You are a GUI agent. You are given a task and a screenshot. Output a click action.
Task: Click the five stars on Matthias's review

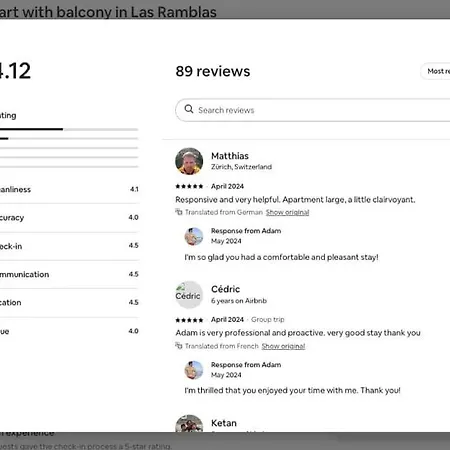[189, 186]
